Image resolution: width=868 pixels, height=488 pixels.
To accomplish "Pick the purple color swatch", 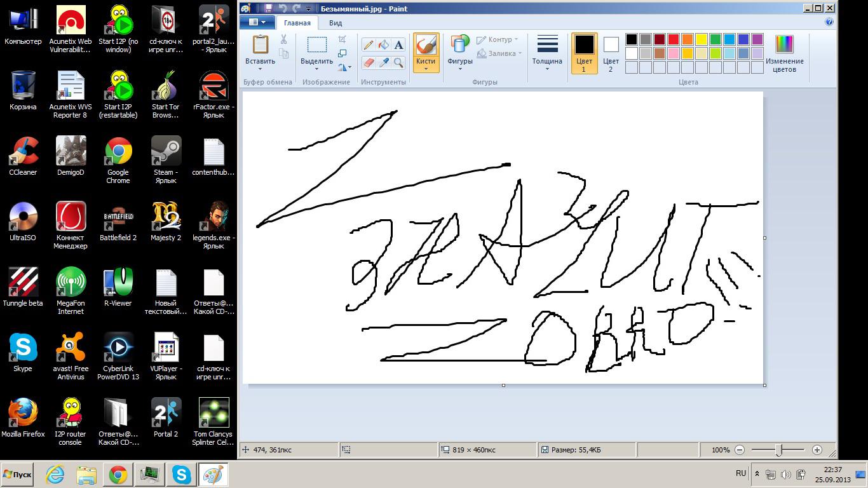I will click(x=757, y=39).
